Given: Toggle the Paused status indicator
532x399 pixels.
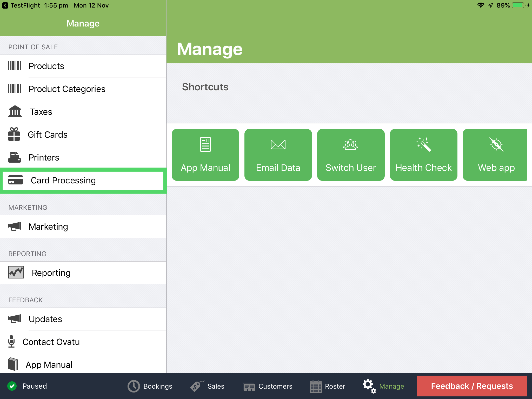Looking at the screenshot, I should click(12, 386).
